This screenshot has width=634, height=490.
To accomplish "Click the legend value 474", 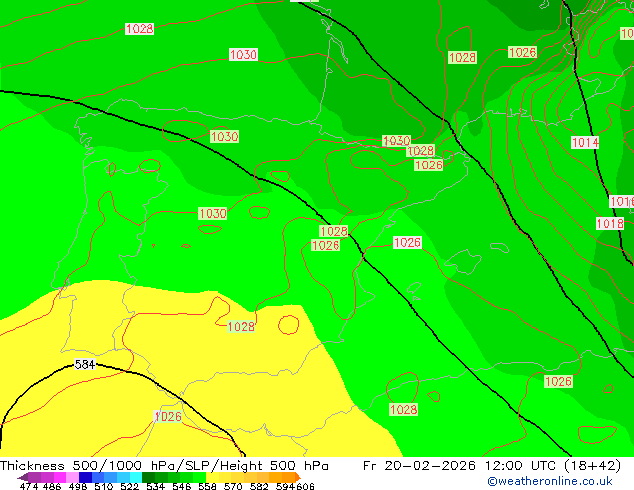I will coord(29,486).
